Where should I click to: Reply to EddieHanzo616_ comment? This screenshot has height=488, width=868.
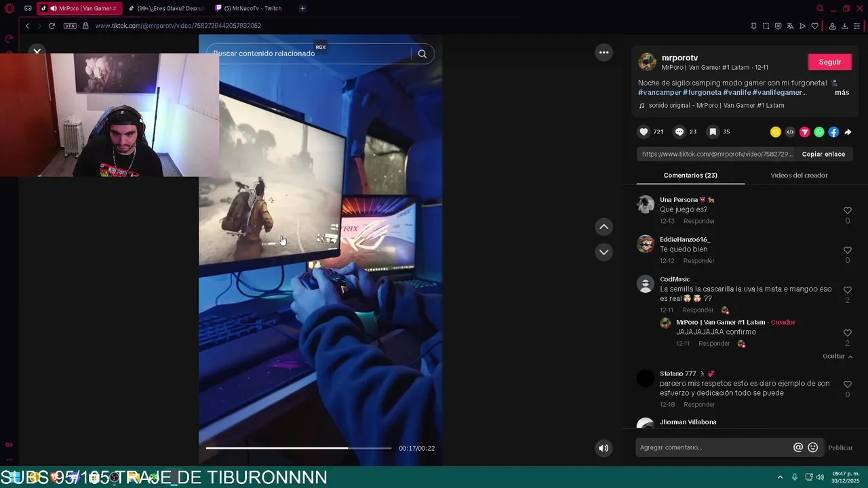pyautogui.click(x=699, y=261)
